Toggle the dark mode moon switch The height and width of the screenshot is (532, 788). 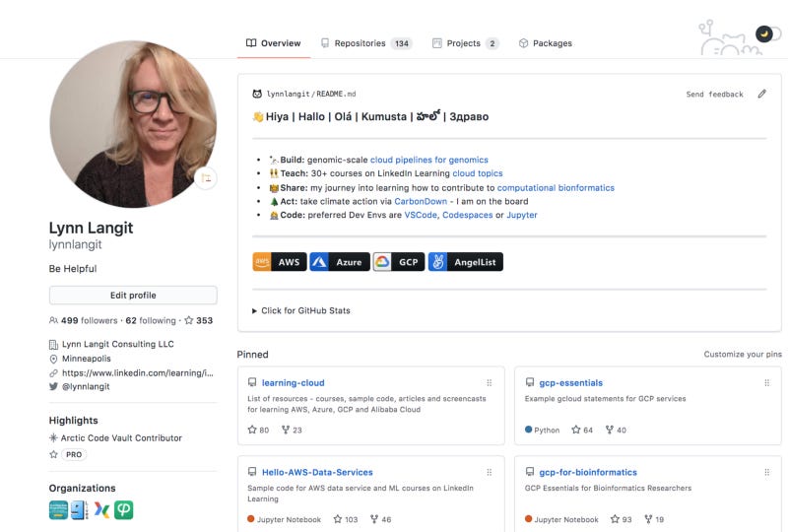click(x=768, y=33)
